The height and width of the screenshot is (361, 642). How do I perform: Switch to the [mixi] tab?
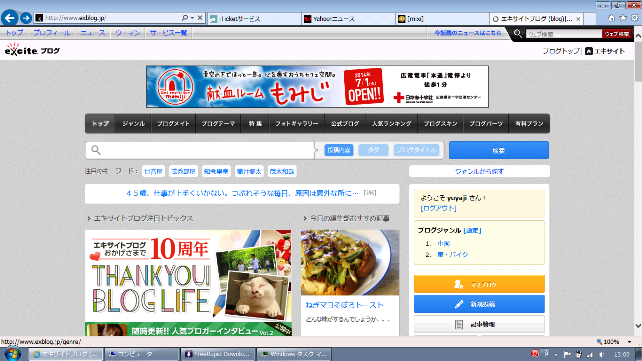point(442,19)
